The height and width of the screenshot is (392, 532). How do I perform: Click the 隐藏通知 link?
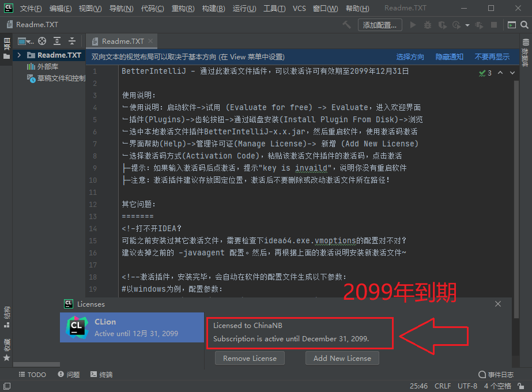pos(449,57)
